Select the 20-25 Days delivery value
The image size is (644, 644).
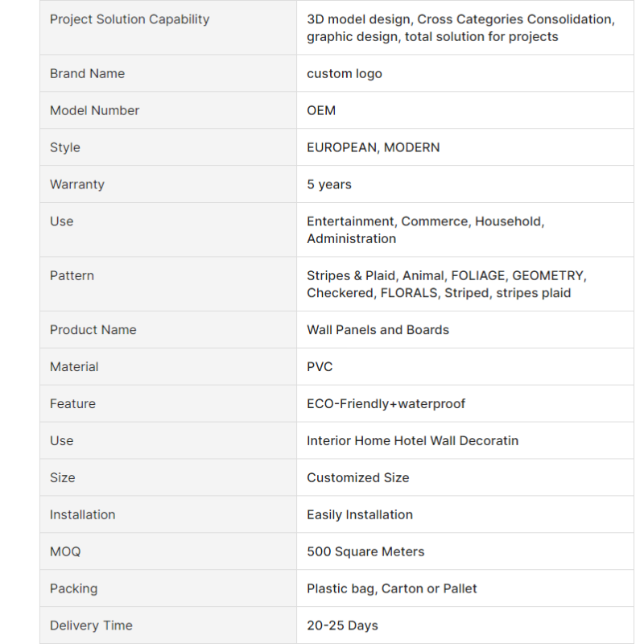click(x=342, y=625)
